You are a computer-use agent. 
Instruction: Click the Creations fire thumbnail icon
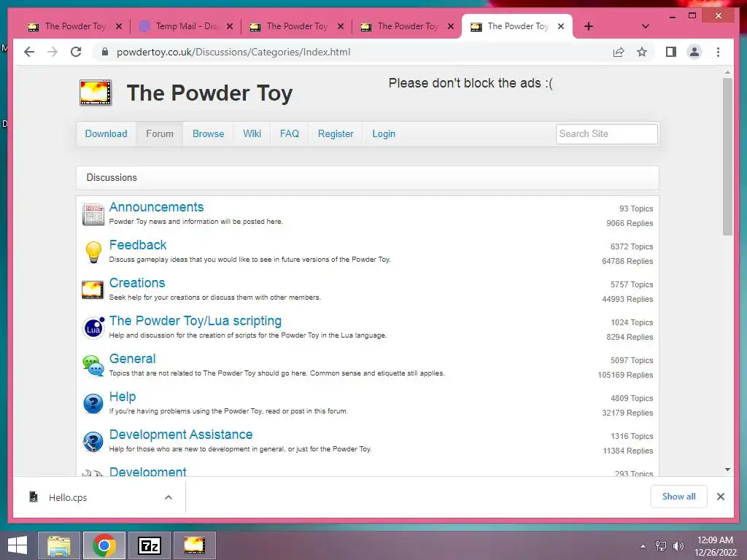93,290
